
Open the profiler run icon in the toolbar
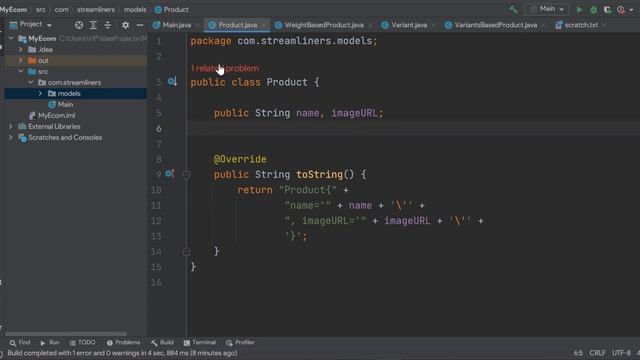621,9
